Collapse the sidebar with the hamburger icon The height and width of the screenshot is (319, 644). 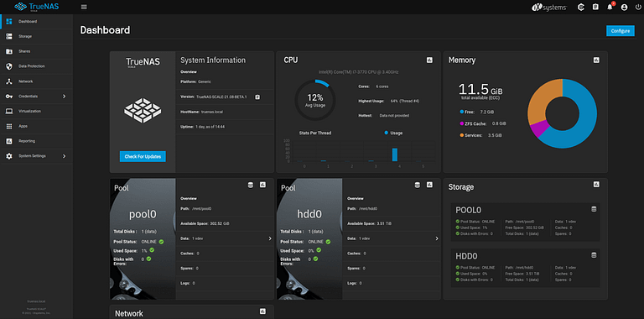pos(84,7)
